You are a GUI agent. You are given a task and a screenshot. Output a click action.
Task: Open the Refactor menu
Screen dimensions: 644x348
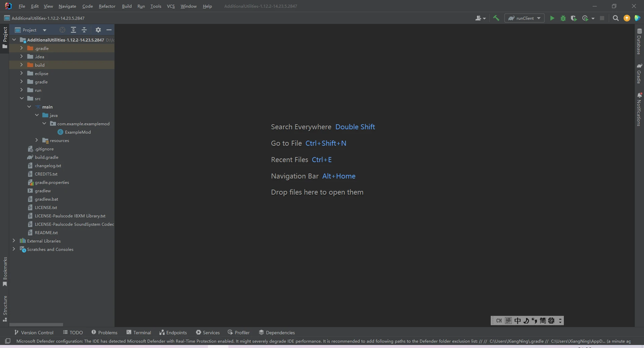click(x=107, y=6)
